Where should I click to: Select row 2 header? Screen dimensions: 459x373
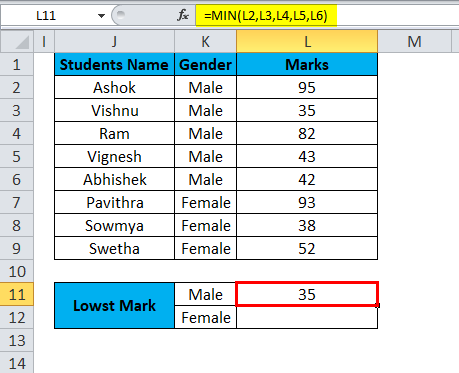click(x=17, y=87)
